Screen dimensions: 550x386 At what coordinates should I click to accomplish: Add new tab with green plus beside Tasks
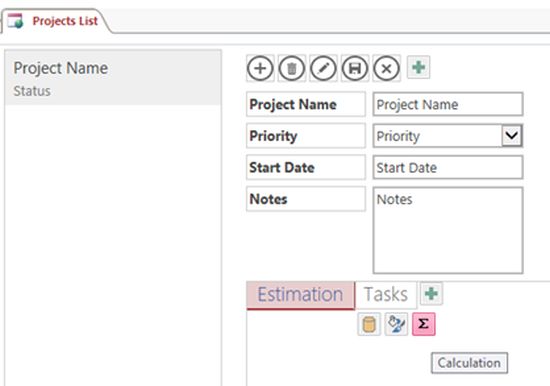pyautogui.click(x=431, y=293)
